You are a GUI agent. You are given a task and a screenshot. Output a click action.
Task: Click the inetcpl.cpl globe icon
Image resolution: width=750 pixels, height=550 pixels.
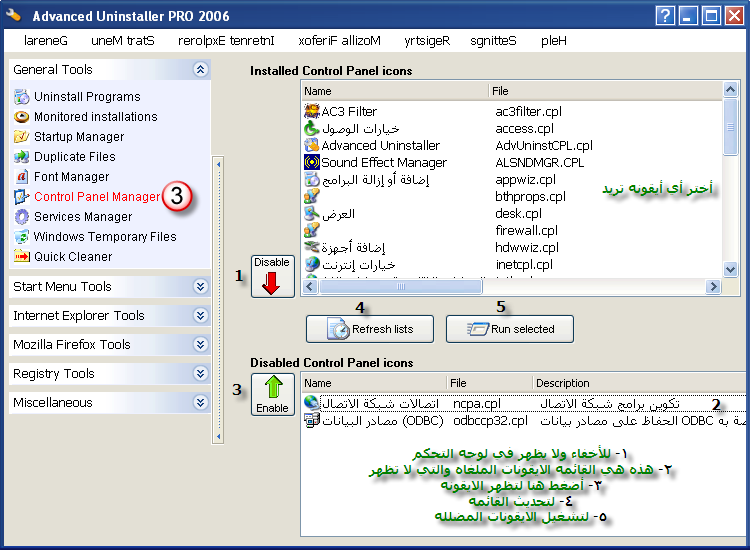[312, 264]
